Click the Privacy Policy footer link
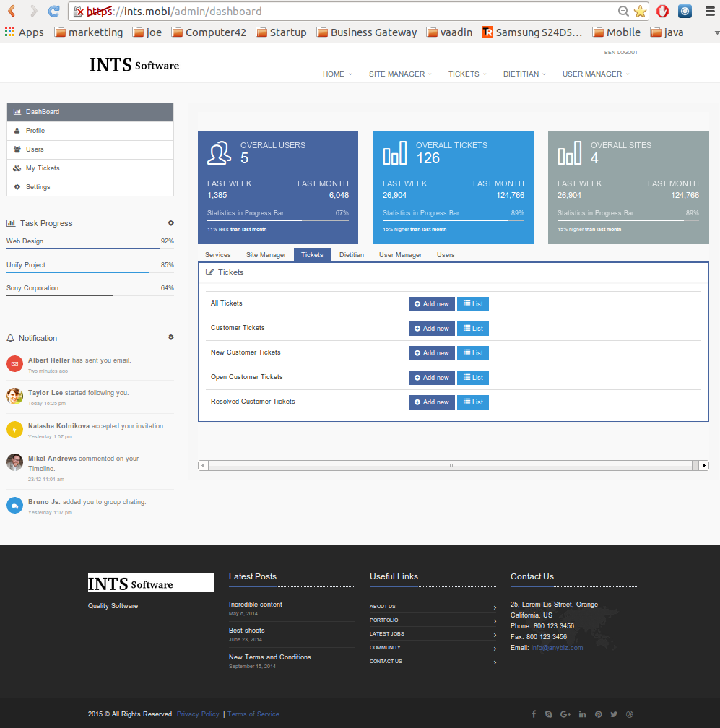This screenshot has height=728, width=720. coord(198,714)
